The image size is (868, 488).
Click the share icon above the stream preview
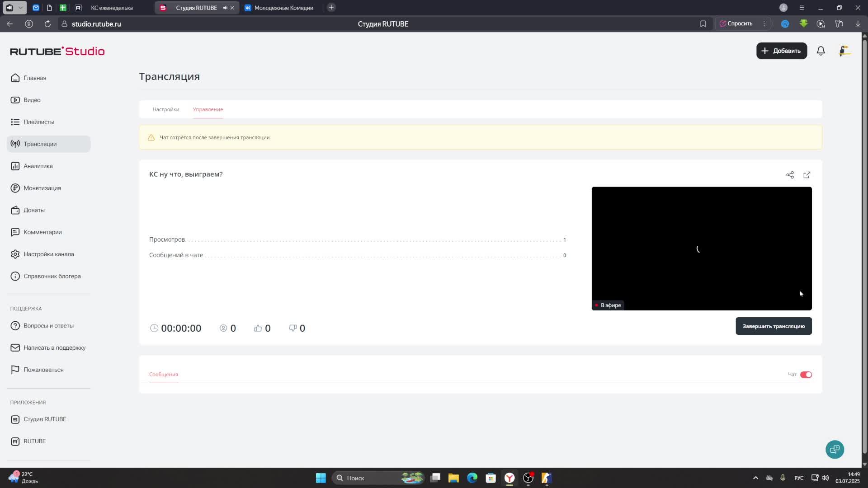coord(790,175)
